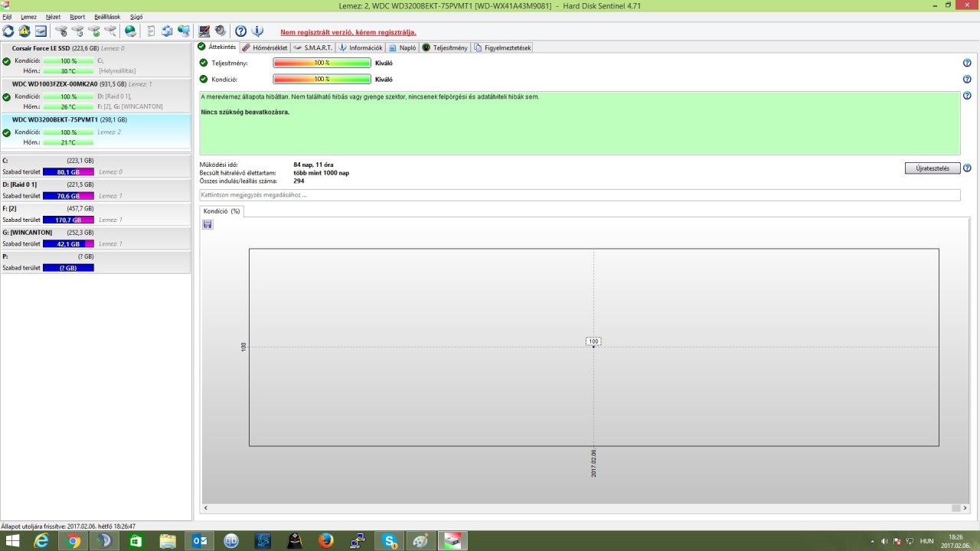The height and width of the screenshot is (551, 980).
Task: Click the Újratesztelés button
Action: click(x=933, y=168)
